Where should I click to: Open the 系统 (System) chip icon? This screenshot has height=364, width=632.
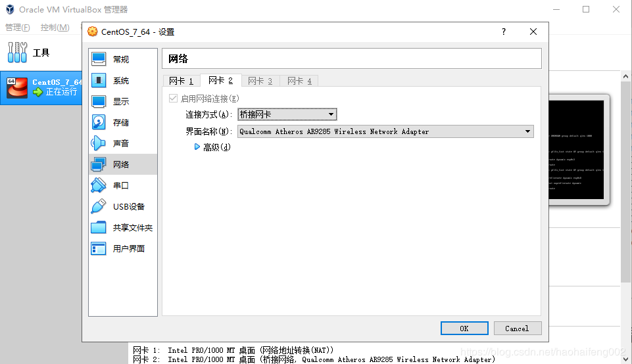point(99,80)
